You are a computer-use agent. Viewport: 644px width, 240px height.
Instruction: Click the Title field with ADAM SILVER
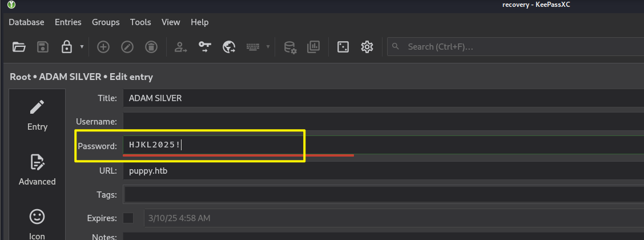[x=383, y=98]
